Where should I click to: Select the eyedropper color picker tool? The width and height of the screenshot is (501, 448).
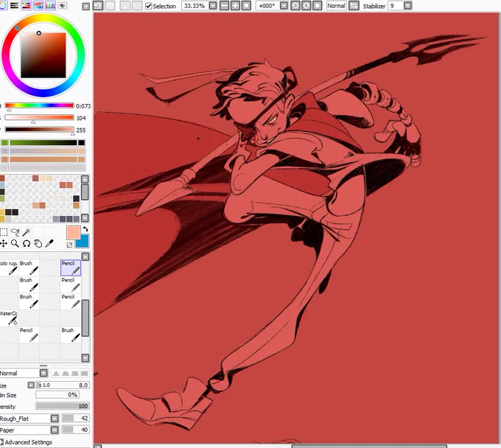[49, 243]
